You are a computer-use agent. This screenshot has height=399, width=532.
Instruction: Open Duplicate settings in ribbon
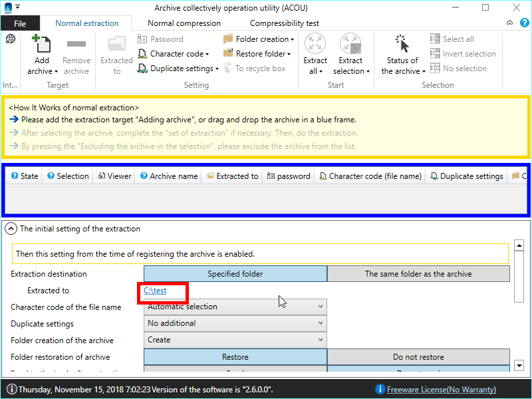click(179, 68)
